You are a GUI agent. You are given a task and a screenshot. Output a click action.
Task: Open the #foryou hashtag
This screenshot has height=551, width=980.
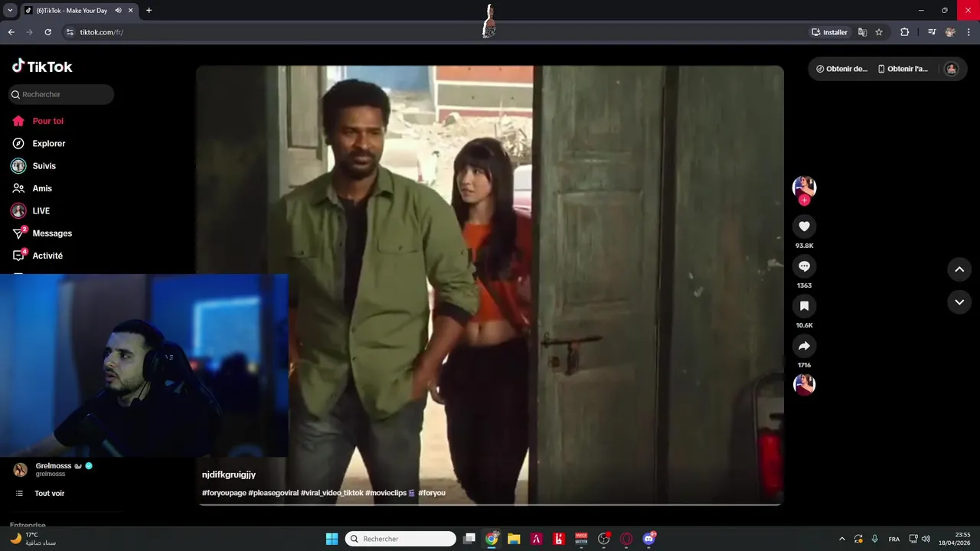pyautogui.click(x=432, y=493)
